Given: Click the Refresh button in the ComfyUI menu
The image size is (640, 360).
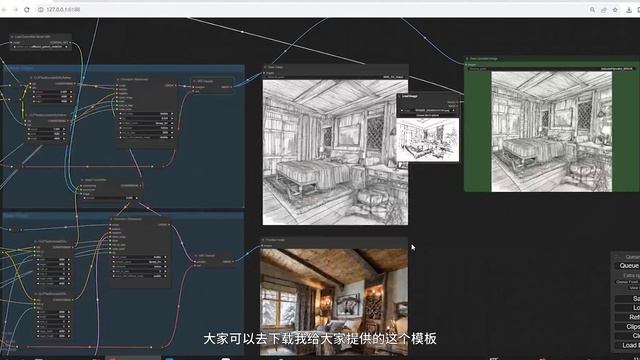Looking at the screenshot, I should tap(627, 317).
